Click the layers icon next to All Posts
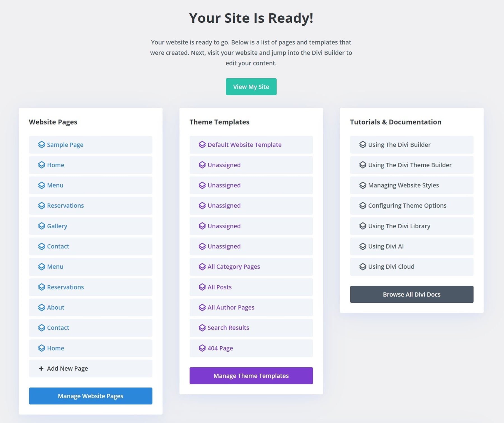 (x=202, y=287)
